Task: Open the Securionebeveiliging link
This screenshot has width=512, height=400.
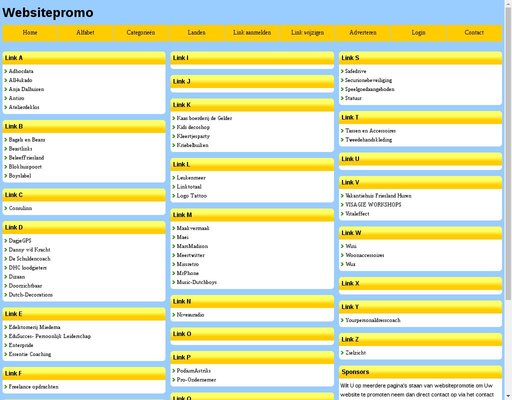Action: pos(368,80)
